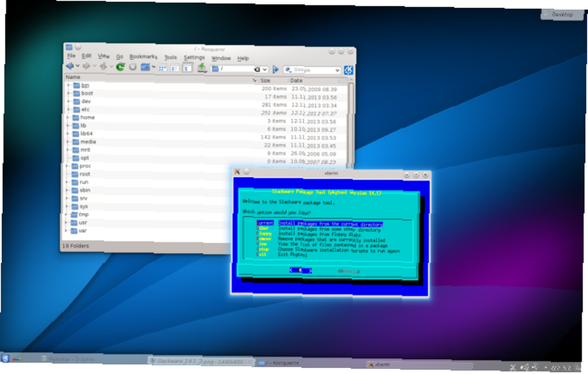The height and width of the screenshot is (374, 588).
Task: Switch to Icons view mode
Action: [162, 68]
